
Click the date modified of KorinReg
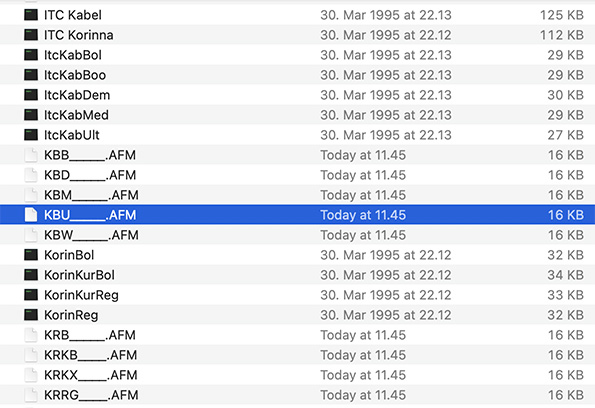point(386,315)
